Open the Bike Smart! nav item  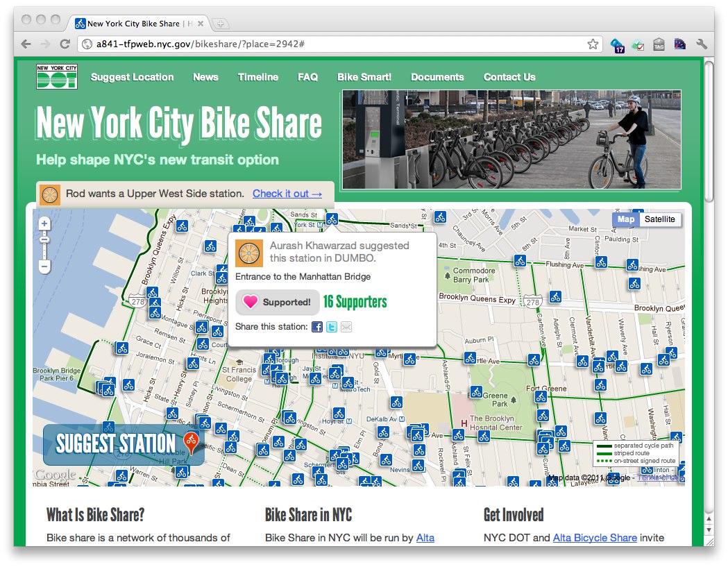pyautogui.click(x=364, y=77)
